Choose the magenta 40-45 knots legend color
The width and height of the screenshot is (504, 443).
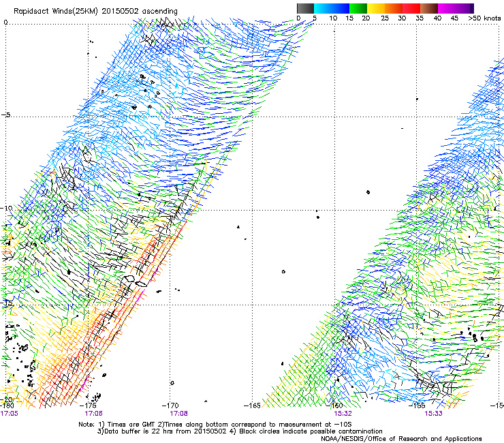pyautogui.click(x=447, y=8)
